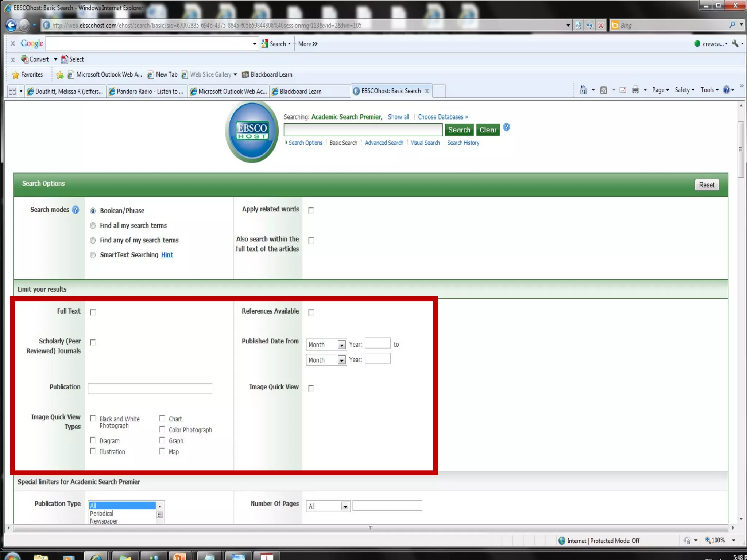Click the RSS feeds icon
The width and height of the screenshot is (747, 560).
604,90
